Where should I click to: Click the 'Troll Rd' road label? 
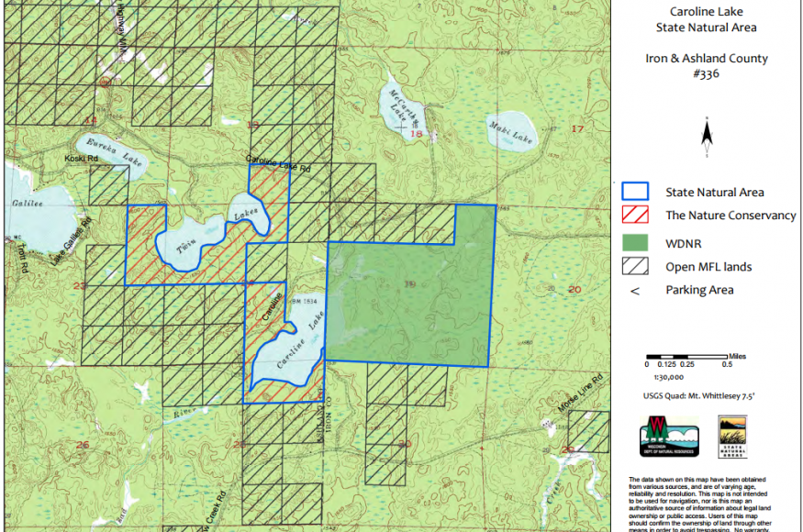pyautogui.click(x=21, y=257)
